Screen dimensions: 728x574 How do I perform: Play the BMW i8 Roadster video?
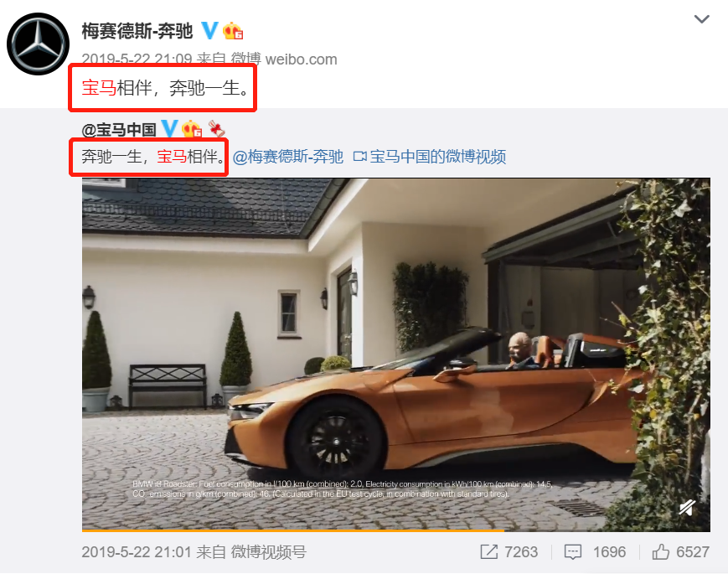(396, 354)
